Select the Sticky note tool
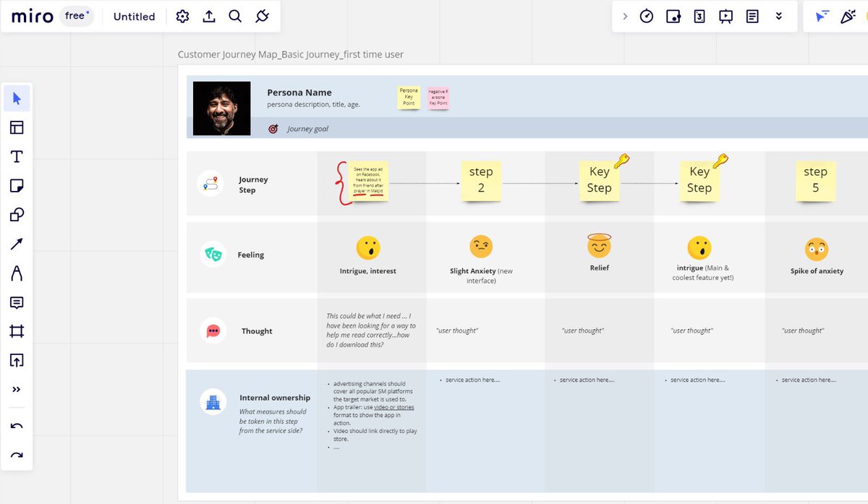Image resolution: width=868 pixels, height=504 pixels. pyautogui.click(x=17, y=186)
